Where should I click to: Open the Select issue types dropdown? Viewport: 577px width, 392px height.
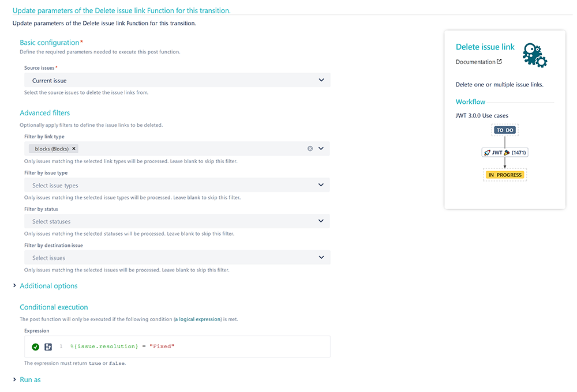pyautogui.click(x=177, y=185)
